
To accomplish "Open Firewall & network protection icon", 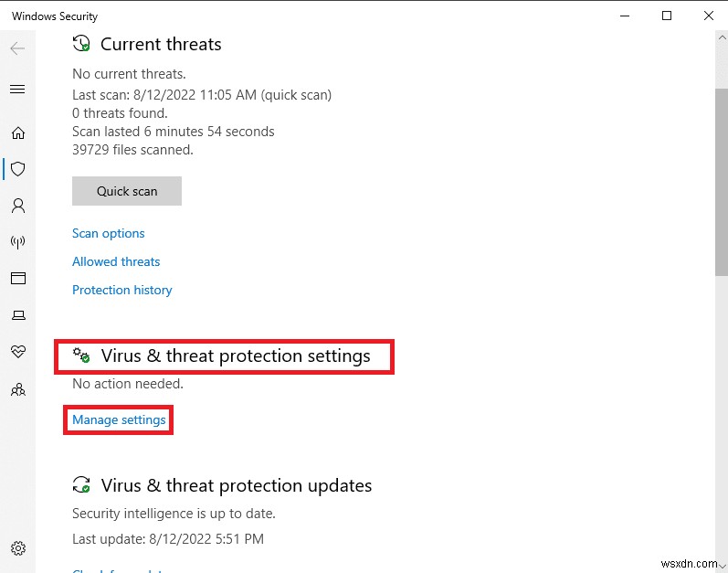I will pos(17,242).
